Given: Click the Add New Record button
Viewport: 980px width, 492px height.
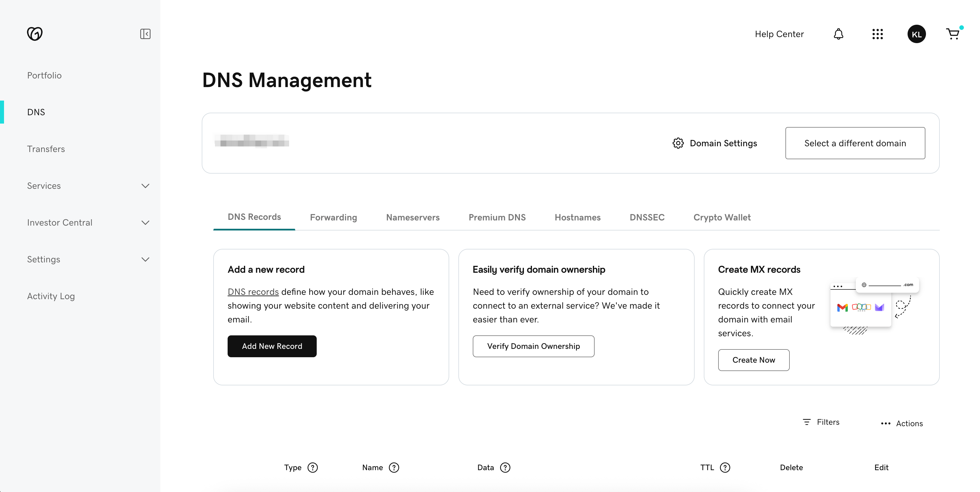Looking at the screenshot, I should coord(272,346).
